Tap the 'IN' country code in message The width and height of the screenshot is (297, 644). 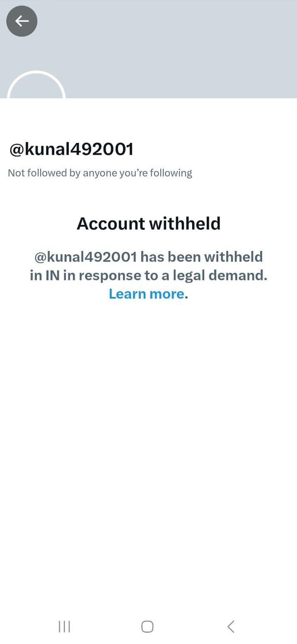(x=53, y=275)
